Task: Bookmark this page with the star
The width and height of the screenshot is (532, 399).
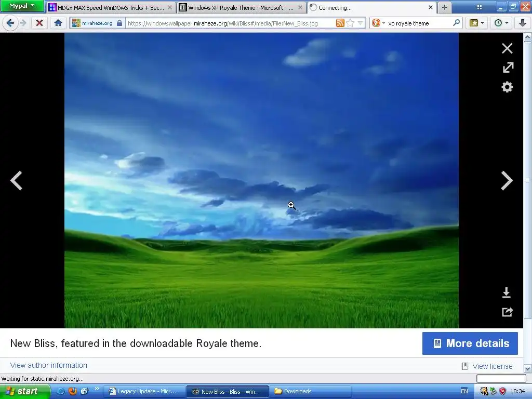Action: [350, 23]
